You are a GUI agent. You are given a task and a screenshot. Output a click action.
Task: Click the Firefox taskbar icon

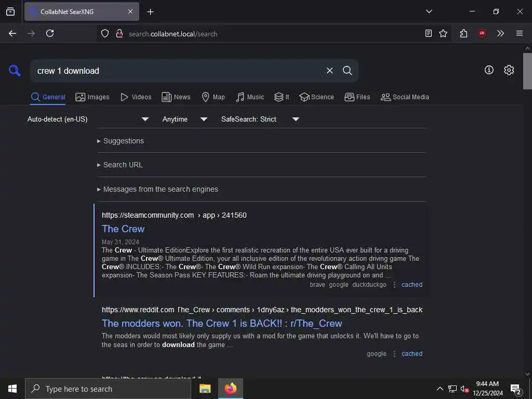(230, 389)
